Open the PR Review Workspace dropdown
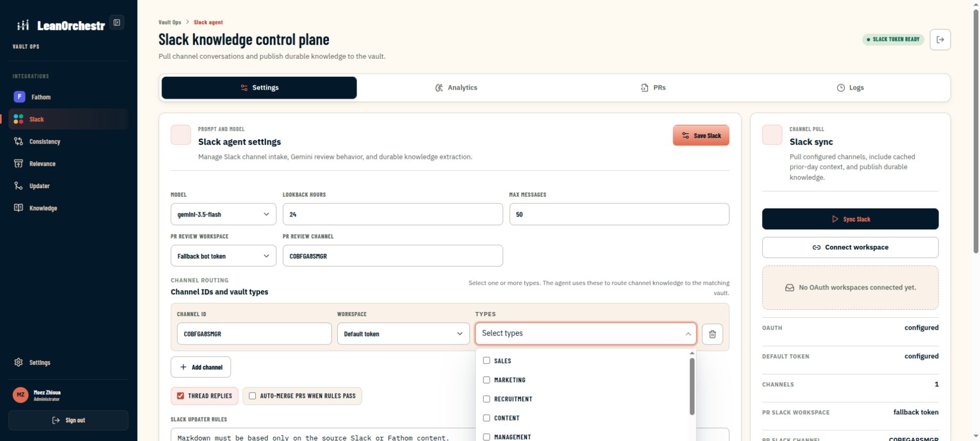This screenshot has height=441, width=980. 223,256
